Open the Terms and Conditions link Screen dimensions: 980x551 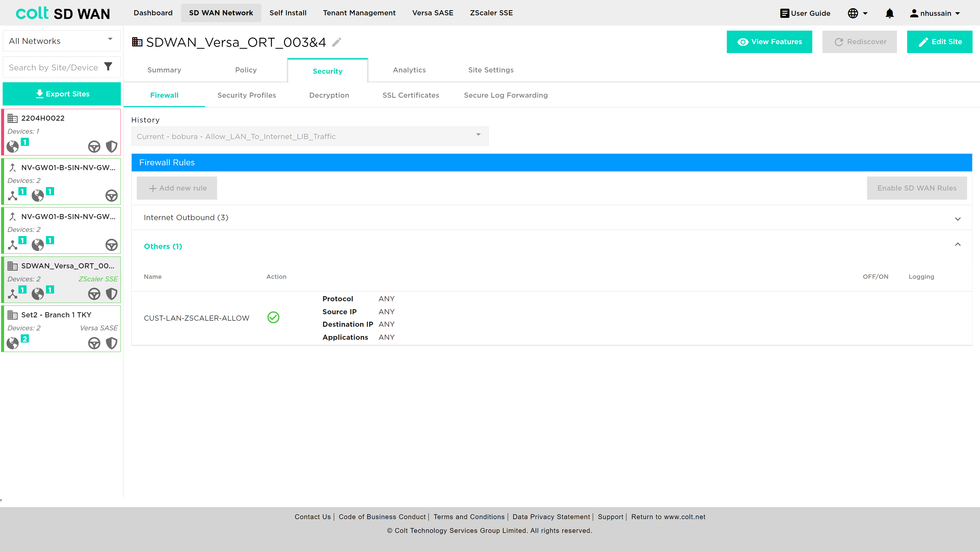[x=469, y=517]
